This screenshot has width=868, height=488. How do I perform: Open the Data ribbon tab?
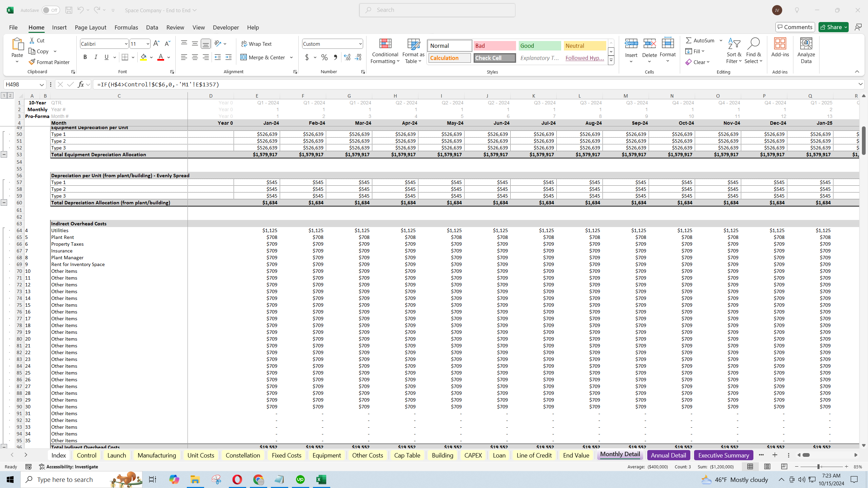point(152,27)
